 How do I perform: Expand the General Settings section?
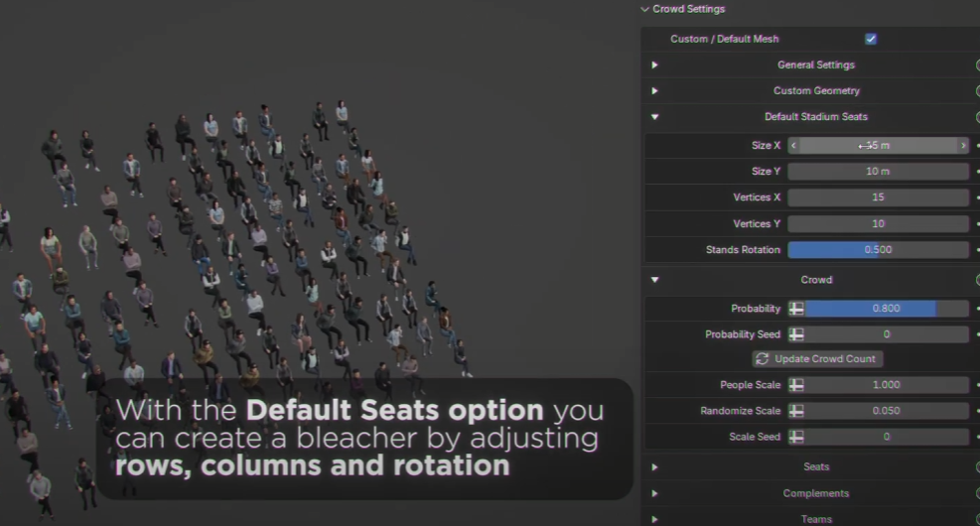click(654, 66)
